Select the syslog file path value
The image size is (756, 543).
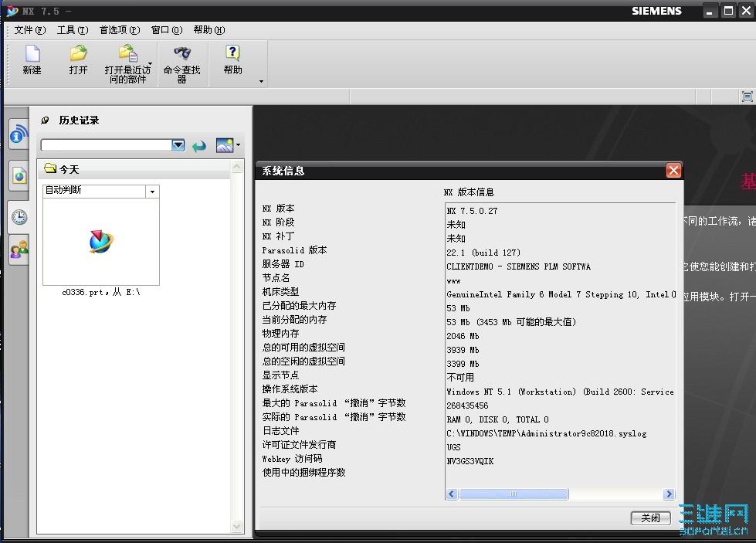[x=546, y=433]
